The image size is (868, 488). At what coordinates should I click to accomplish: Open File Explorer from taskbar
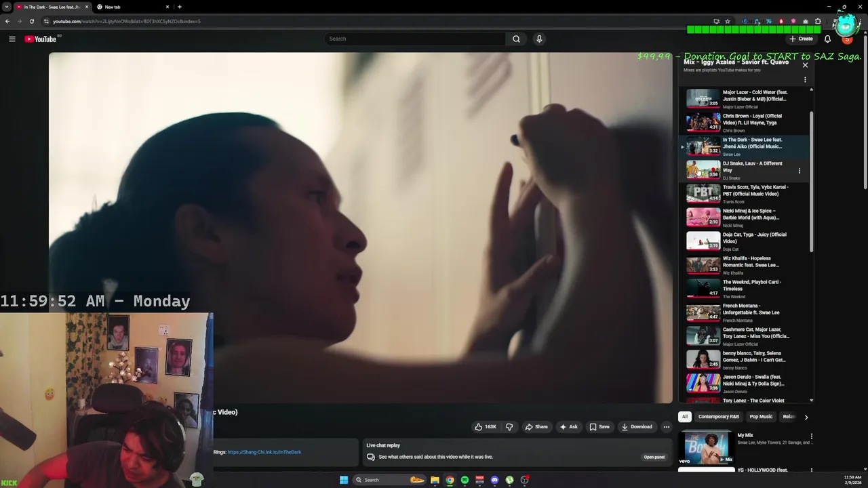(435, 480)
